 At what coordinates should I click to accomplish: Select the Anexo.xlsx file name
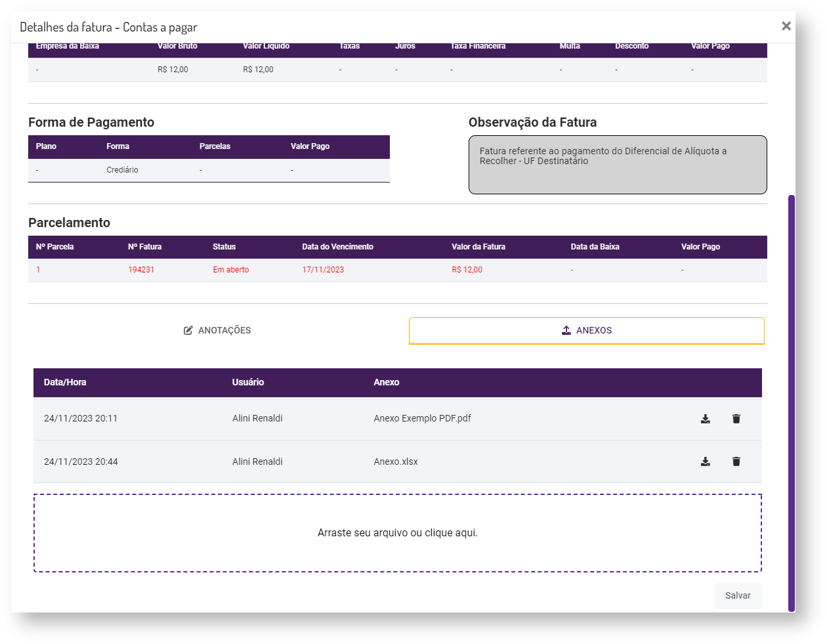point(396,462)
